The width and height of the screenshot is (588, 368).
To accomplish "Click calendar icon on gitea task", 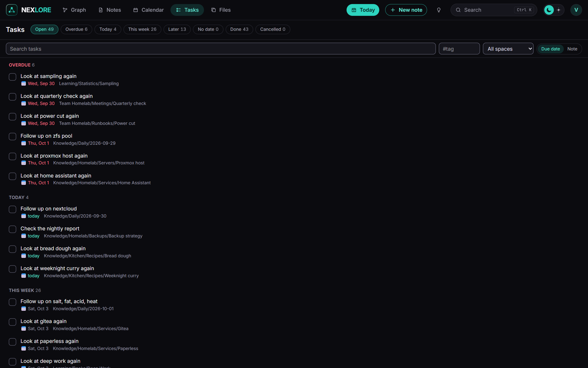I will 24,329.
